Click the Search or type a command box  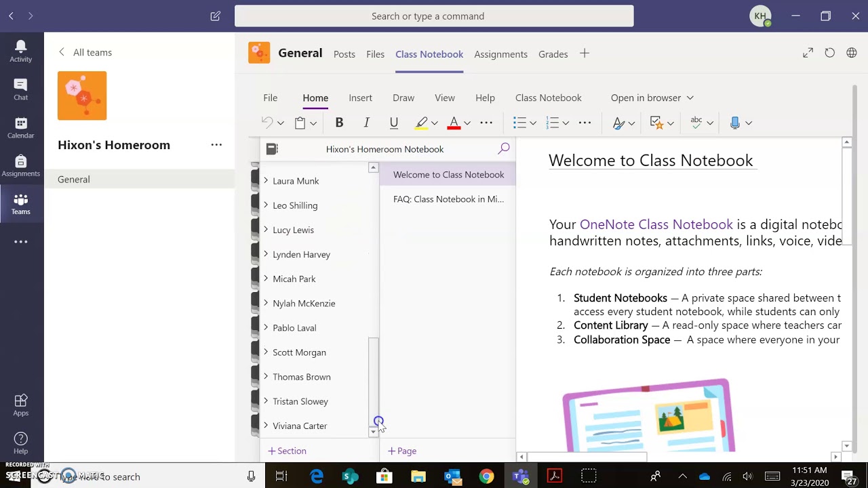tap(434, 16)
